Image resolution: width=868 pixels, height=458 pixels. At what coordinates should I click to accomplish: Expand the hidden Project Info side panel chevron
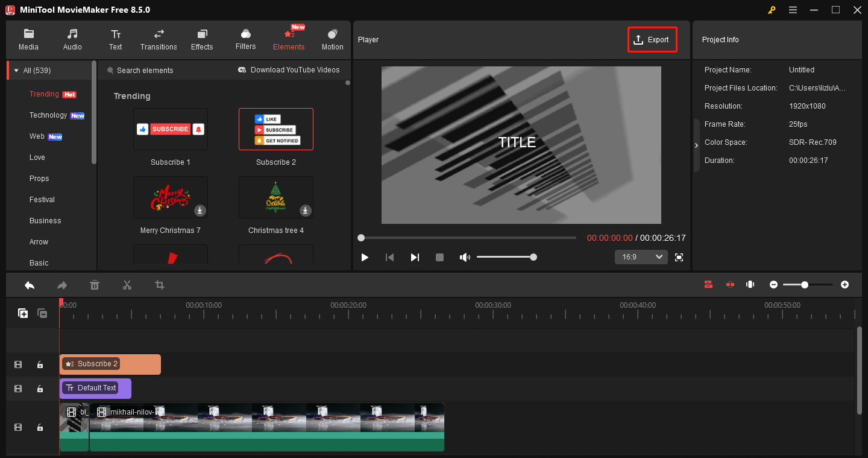[696, 145]
